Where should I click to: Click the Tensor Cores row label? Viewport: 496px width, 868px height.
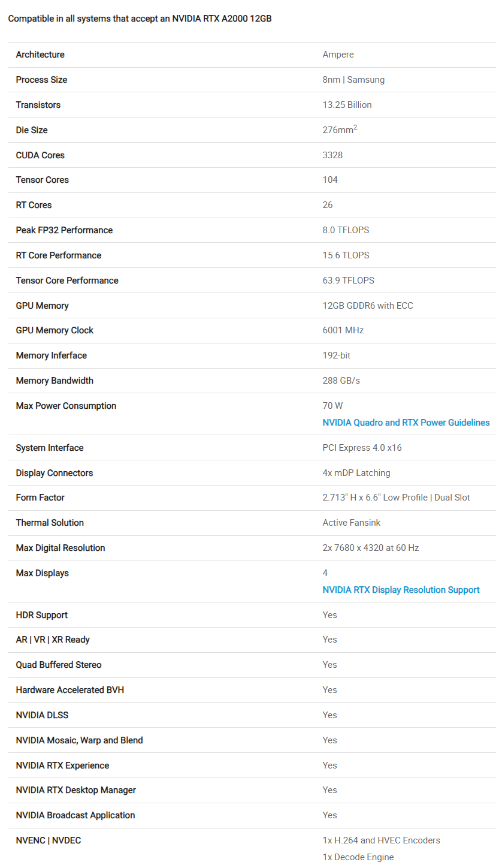pos(42,180)
